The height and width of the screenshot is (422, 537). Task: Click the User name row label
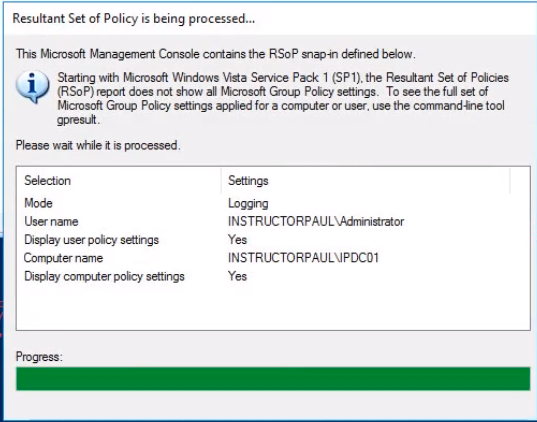51,222
